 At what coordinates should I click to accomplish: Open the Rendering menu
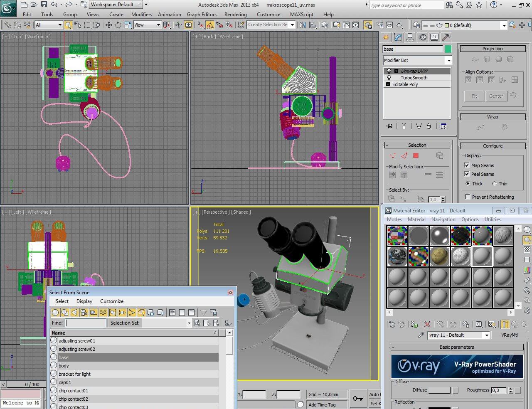pyautogui.click(x=235, y=14)
